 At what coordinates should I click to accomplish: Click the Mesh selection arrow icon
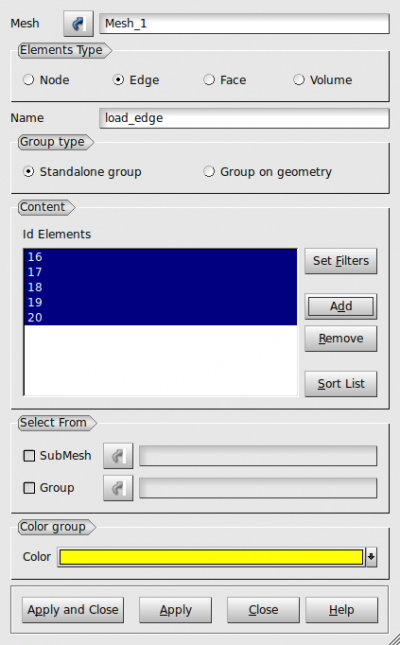(78, 23)
